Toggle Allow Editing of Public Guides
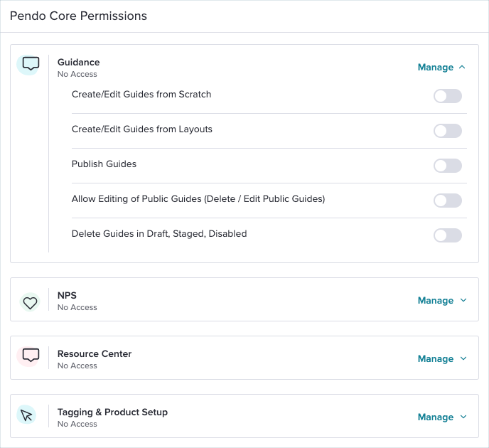 (448, 201)
